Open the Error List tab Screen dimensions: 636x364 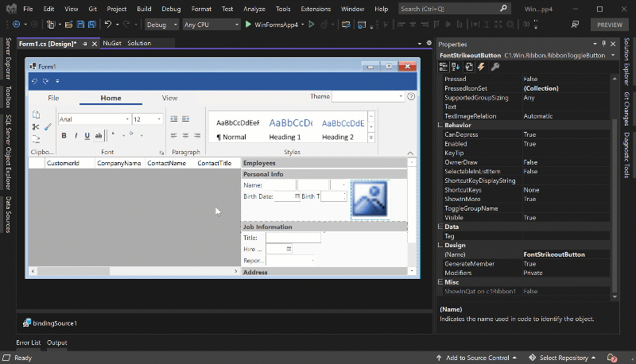[29, 343]
